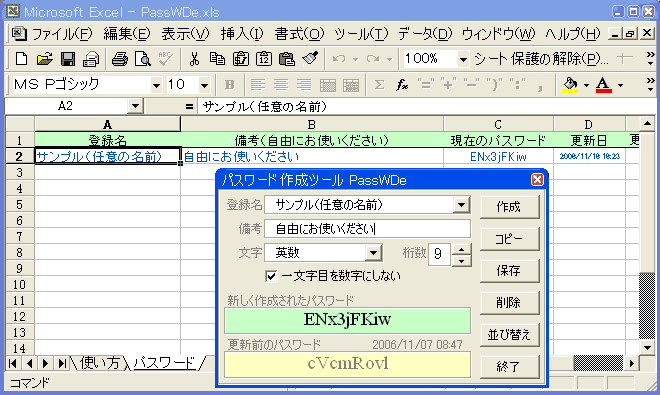This screenshot has width=660, height=395.
Task: Click the Open file folder icon
Action: click(x=44, y=59)
